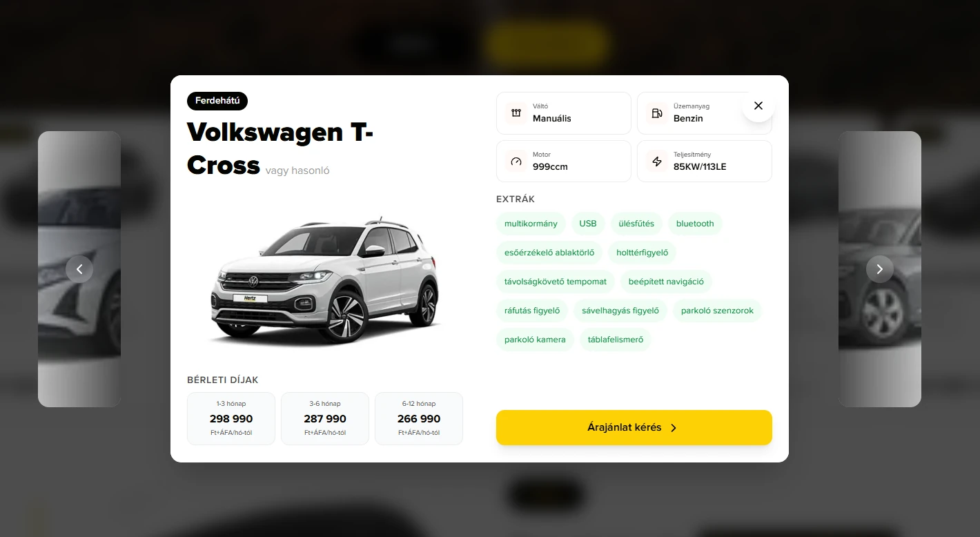Click the lightning bolt icon by 85KW/113LE
The image size is (980, 537).
pos(656,161)
